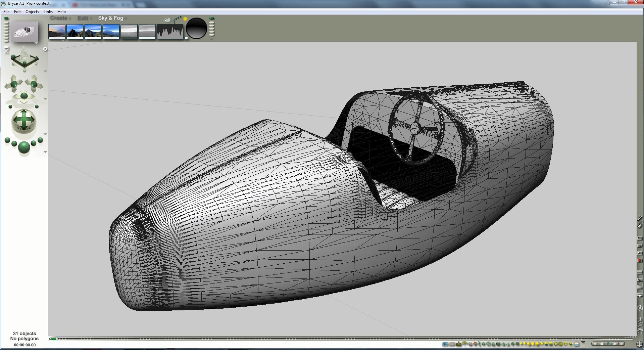644x350 pixels.
Task: Select the Sky & Fog palette tab
Action: (111, 18)
